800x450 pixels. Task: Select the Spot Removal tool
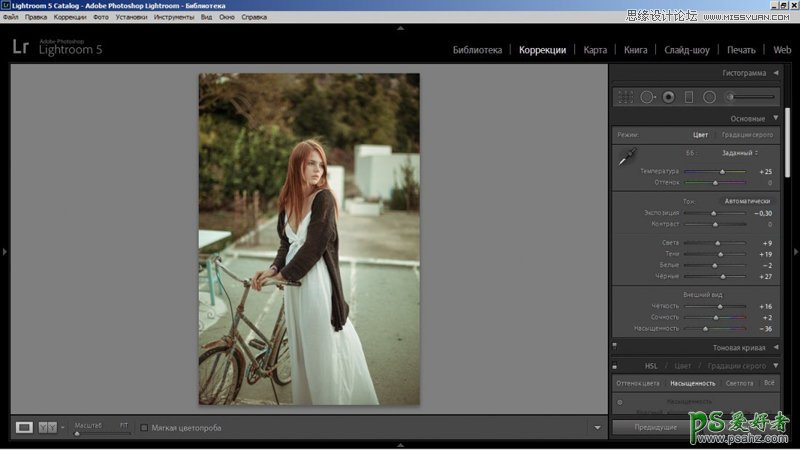coord(647,97)
